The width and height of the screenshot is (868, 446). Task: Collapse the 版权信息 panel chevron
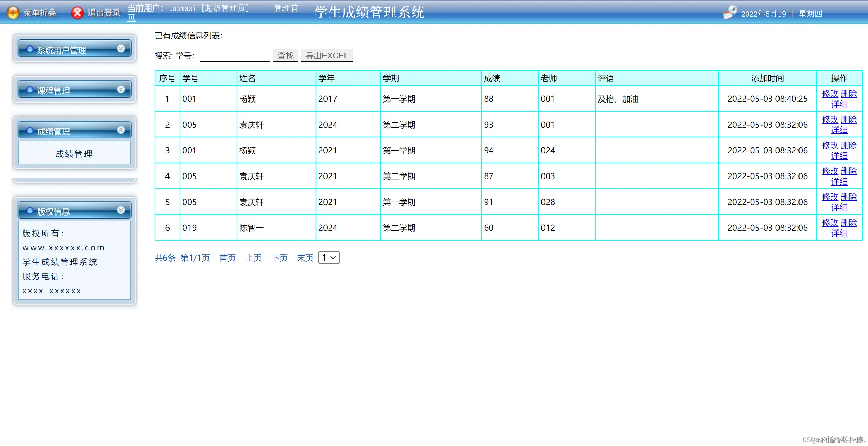[x=121, y=210]
